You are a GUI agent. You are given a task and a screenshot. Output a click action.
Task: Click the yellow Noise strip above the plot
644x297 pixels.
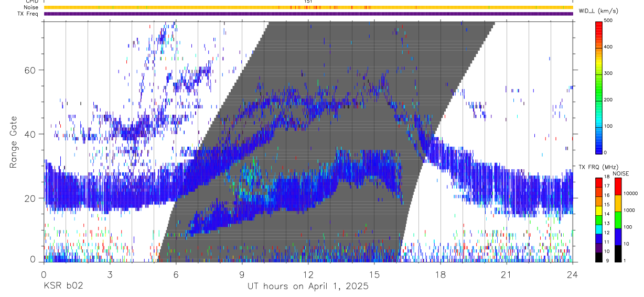308,7
